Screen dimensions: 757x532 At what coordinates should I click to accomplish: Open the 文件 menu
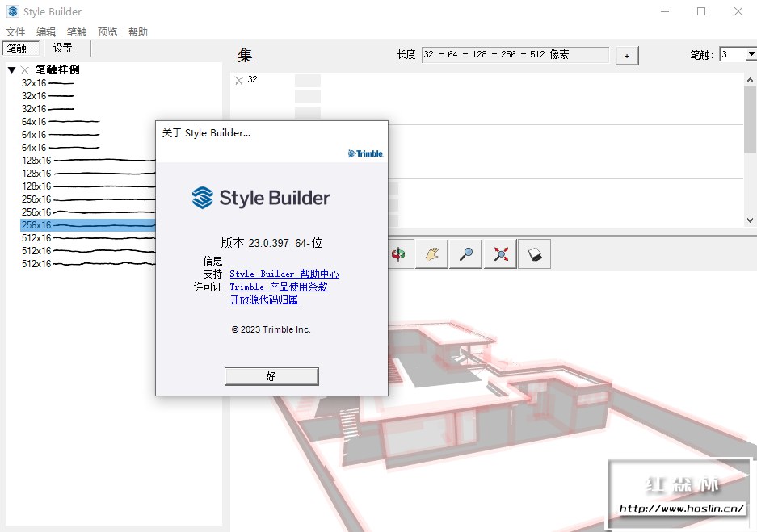point(15,31)
